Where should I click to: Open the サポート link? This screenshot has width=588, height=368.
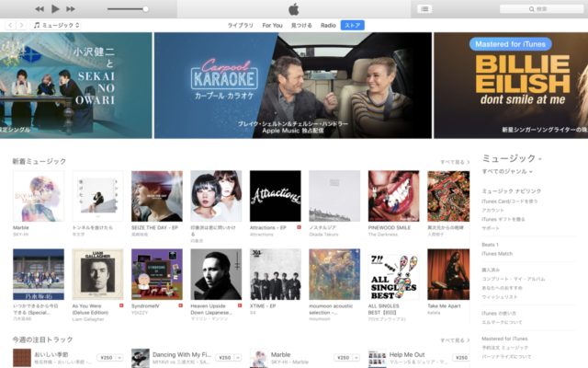(491, 228)
